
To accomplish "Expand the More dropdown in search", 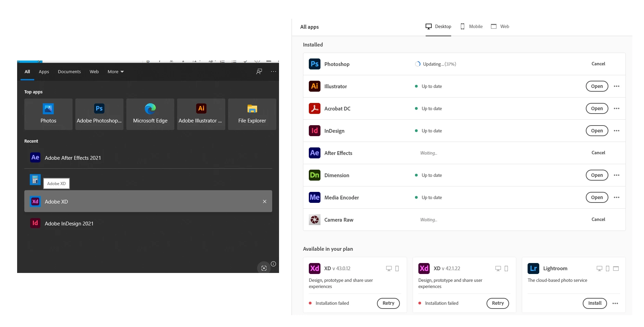I will 116,71.
